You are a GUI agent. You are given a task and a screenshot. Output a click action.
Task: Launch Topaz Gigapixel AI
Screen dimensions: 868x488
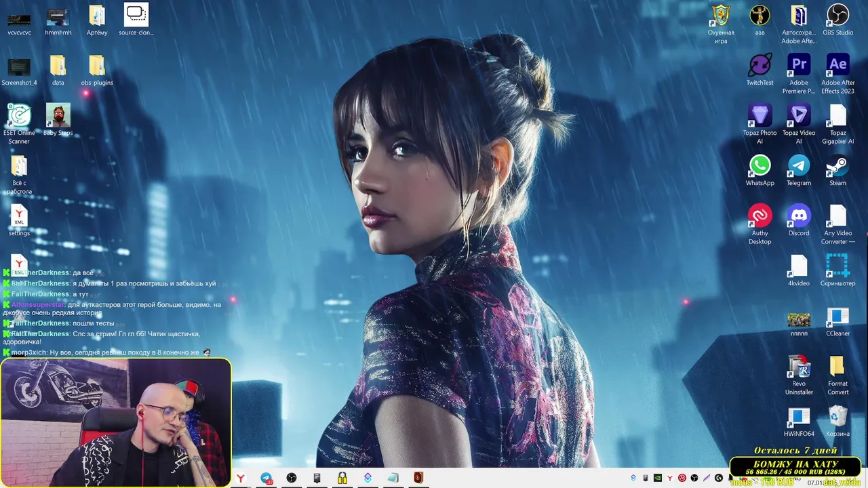pos(838,124)
